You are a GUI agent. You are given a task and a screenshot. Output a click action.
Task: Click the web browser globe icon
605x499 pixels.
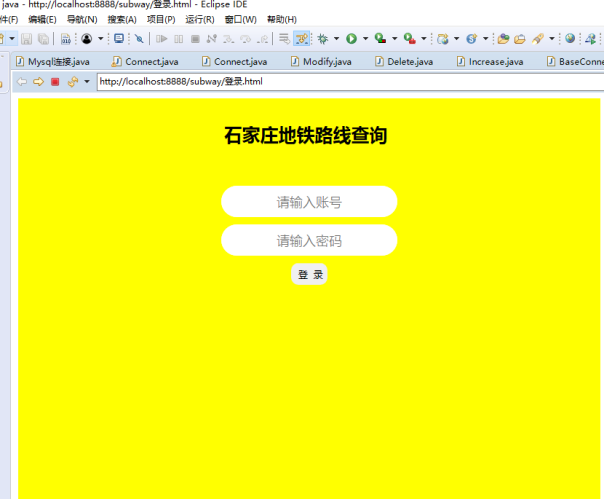[570, 39]
